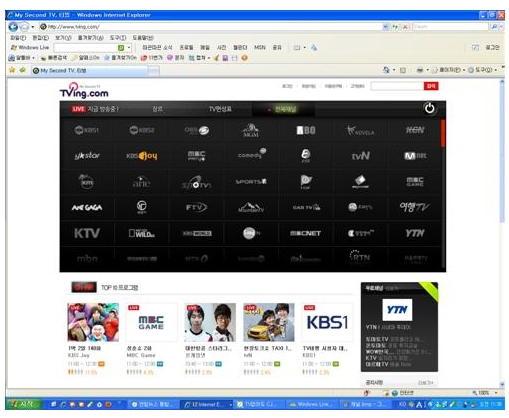509x418 pixels.
Task: Open the RTN channel logo
Action: pos(360,256)
